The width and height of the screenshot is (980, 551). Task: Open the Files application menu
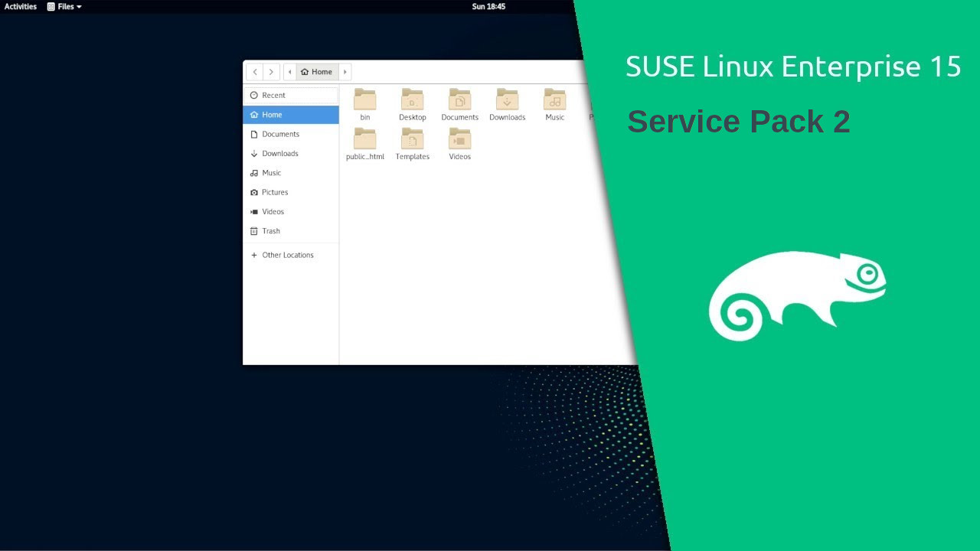(64, 6)
